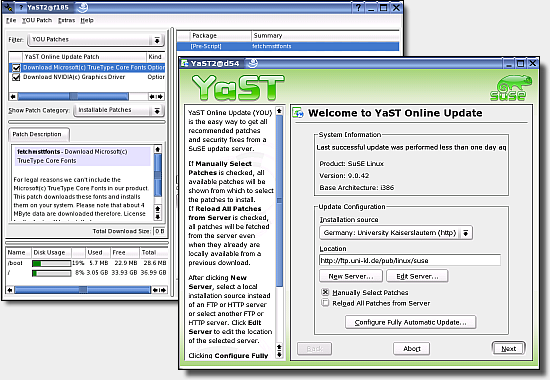Click the YaST2@d54 window title icon
The width and height of the screenshot is (550, 380).
click(x=185, y=64)
